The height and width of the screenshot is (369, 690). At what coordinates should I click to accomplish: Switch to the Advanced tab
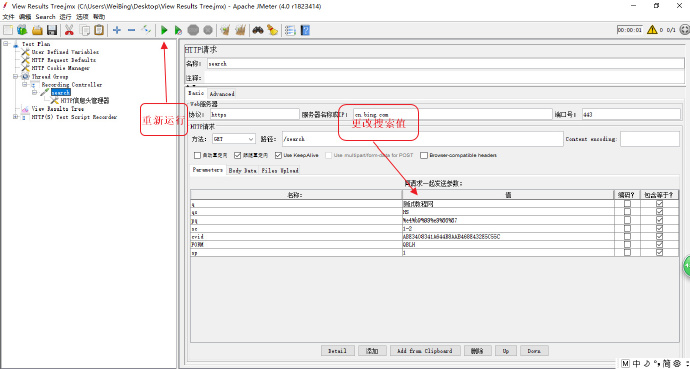point(222,94)
